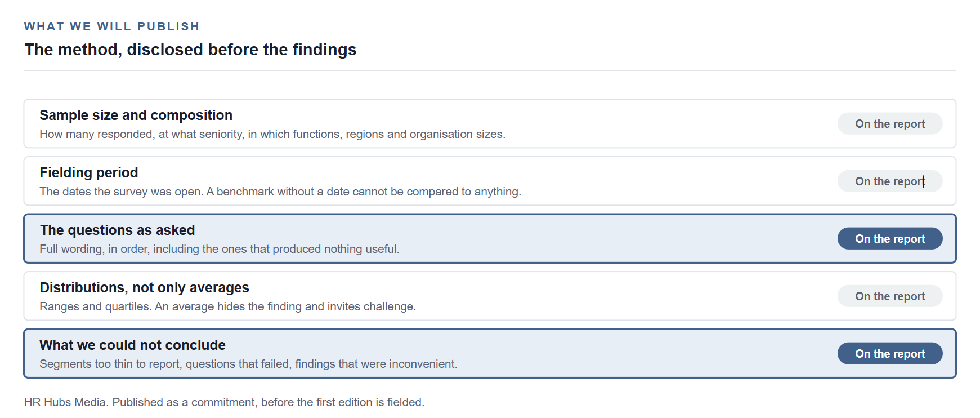The height and width of the screenshot is (418, 980).
Task: Turn off 'On the report' for What we could not conclude
Action: tap(889, 354)
